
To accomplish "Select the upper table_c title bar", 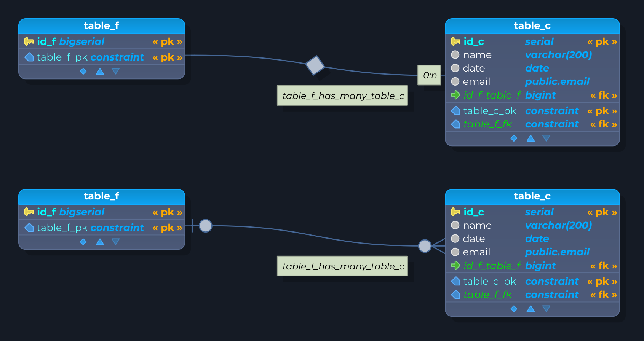I will (x=532, y=26).
